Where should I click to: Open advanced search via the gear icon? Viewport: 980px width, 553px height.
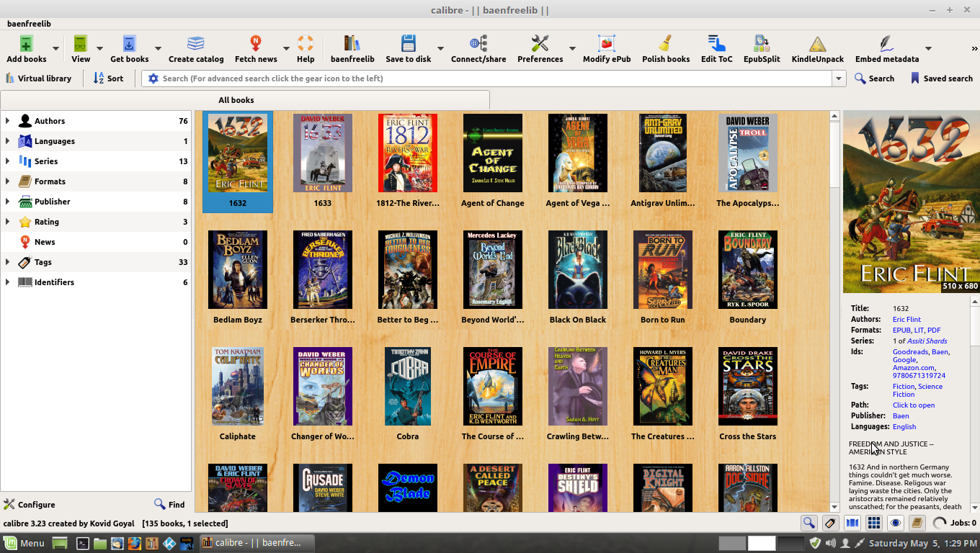click(x=153, y=78)
